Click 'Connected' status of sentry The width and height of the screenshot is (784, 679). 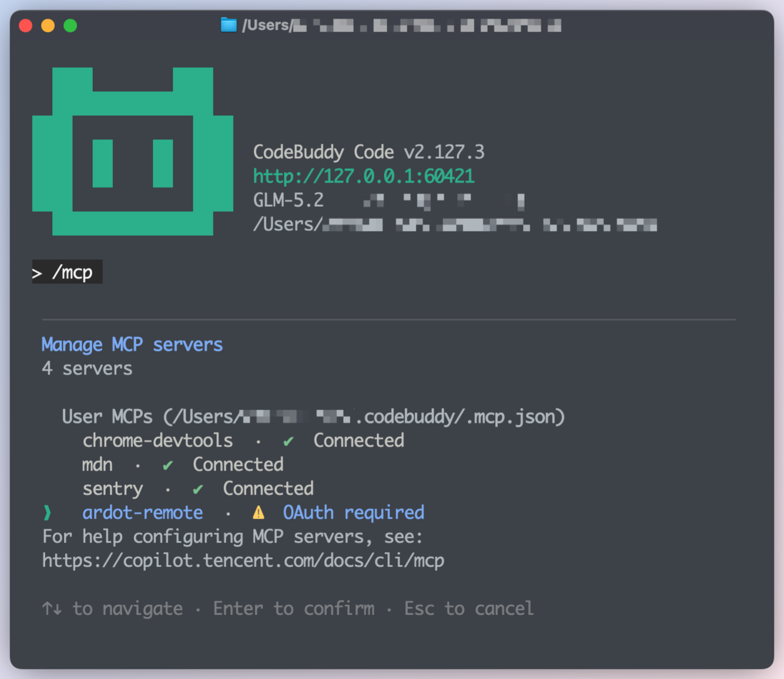pyautogui.click(x=268, y=489)
